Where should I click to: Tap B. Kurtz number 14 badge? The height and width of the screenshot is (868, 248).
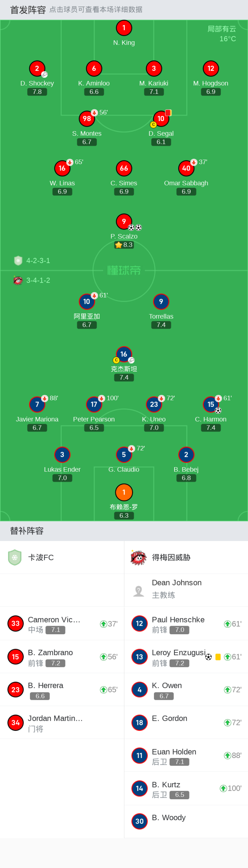[x=139, y=789]
